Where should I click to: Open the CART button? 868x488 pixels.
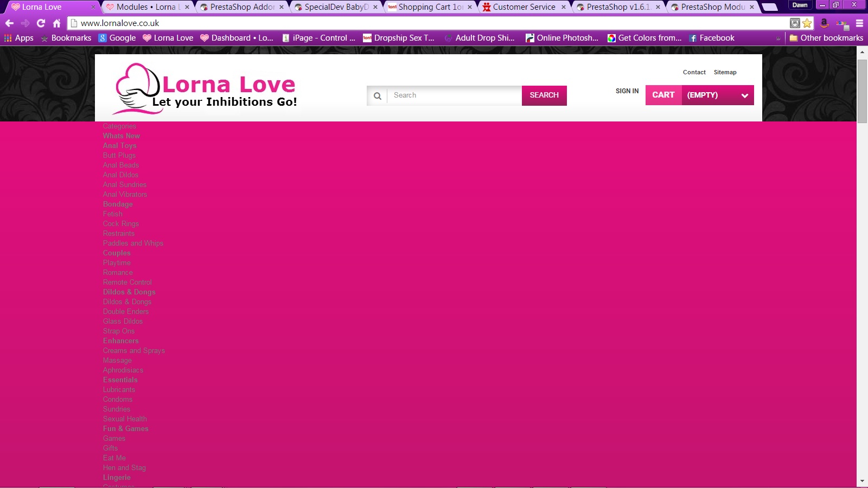coord(663,95)
